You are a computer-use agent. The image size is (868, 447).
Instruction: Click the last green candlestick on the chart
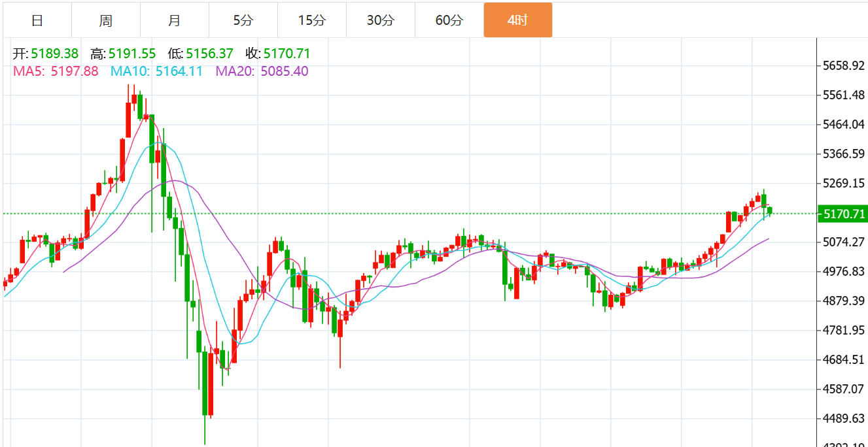click(x=771, y=210)
